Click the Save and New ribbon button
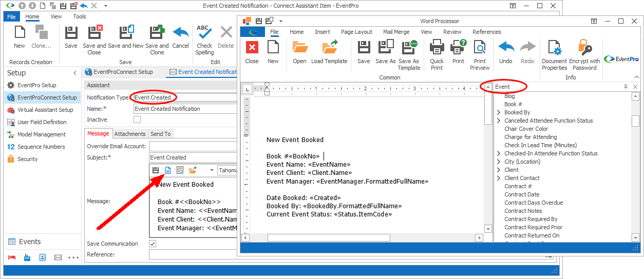 [x=126, y=37]
